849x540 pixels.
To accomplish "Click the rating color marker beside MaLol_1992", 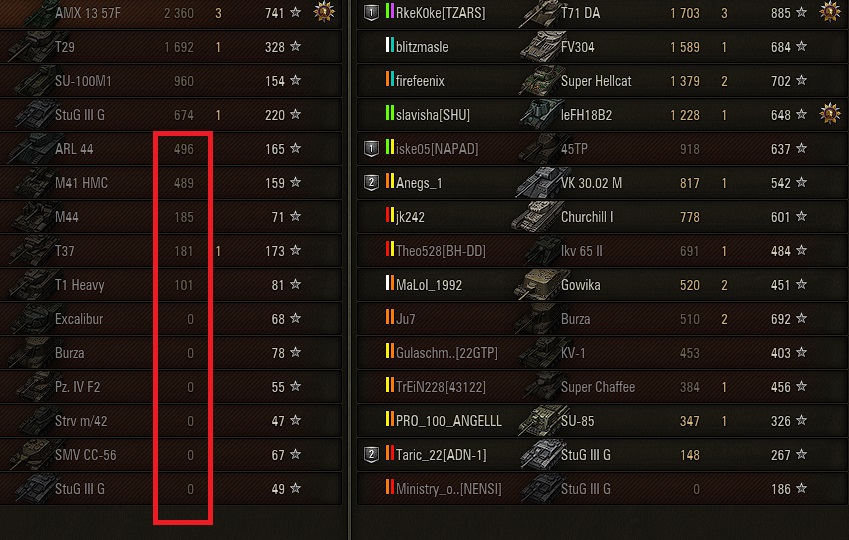I will [389, 283].
